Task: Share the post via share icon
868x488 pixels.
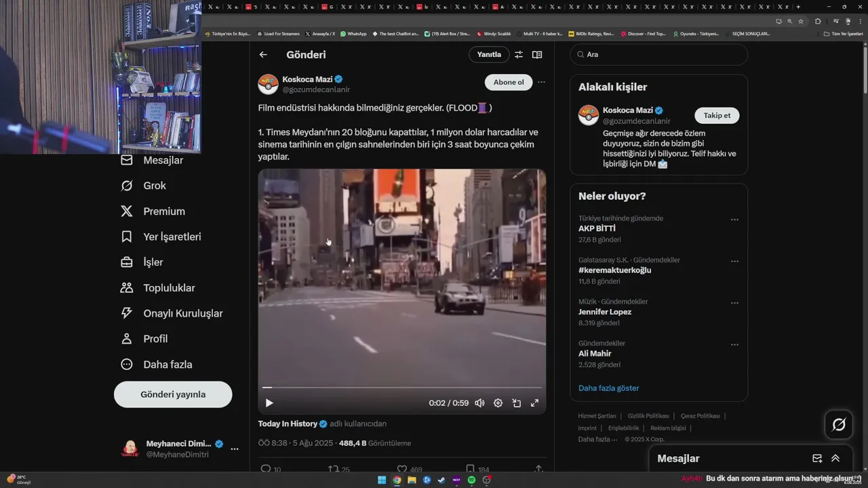Action: click(538, 469)
